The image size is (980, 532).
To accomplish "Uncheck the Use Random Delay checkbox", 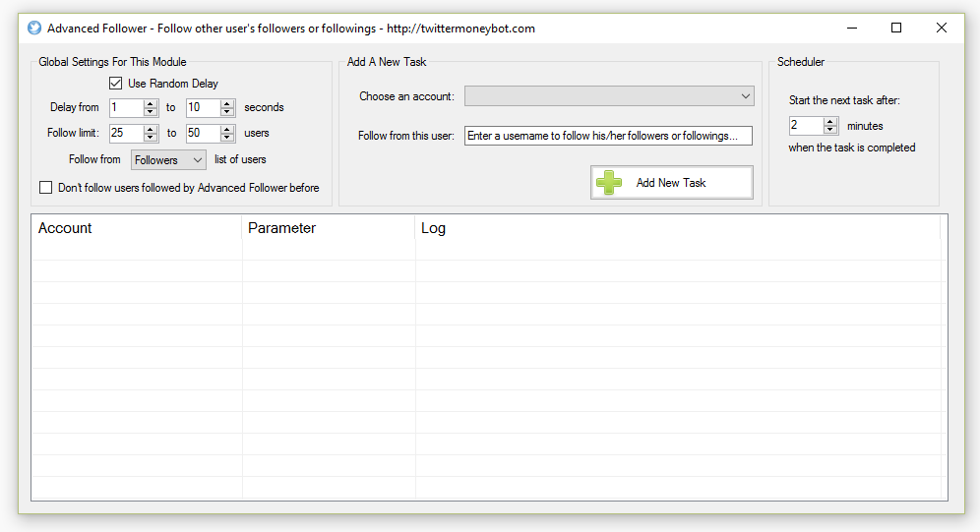I will pyautogui.click(x=116, y=83).
